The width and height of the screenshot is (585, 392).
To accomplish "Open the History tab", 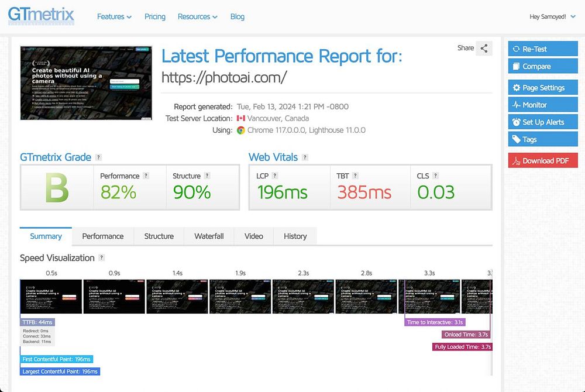I will (295, 236).
